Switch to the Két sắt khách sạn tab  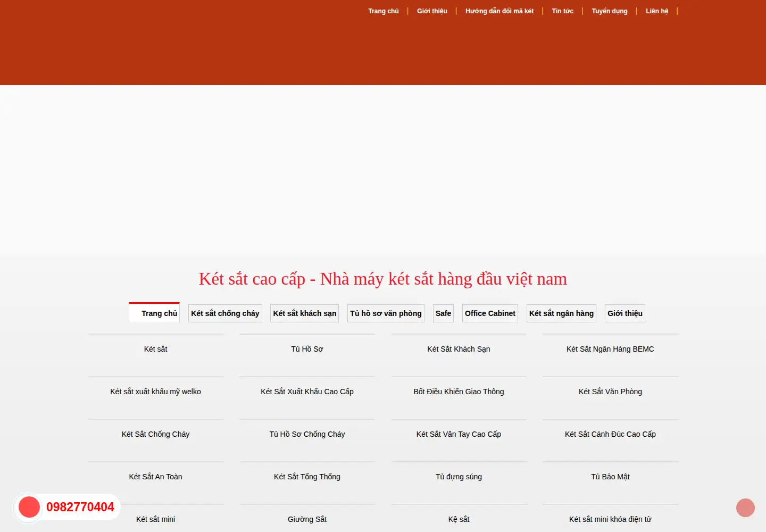pos(305,313)
